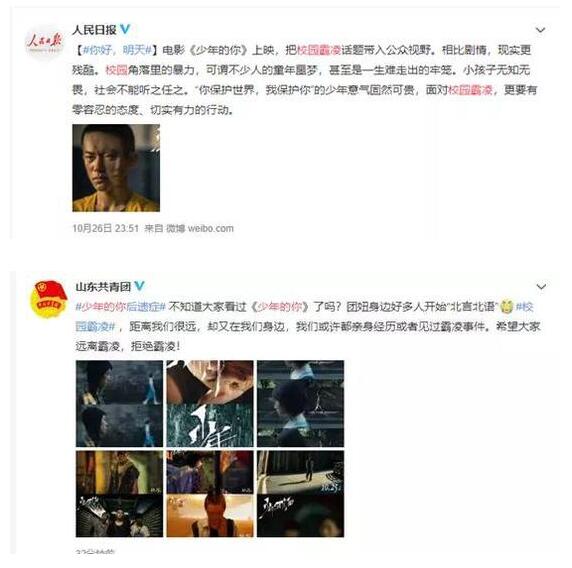Open 山东共青团 profile avatar
Viewport: 572px width, 568px height.
[x=49, y=299]
